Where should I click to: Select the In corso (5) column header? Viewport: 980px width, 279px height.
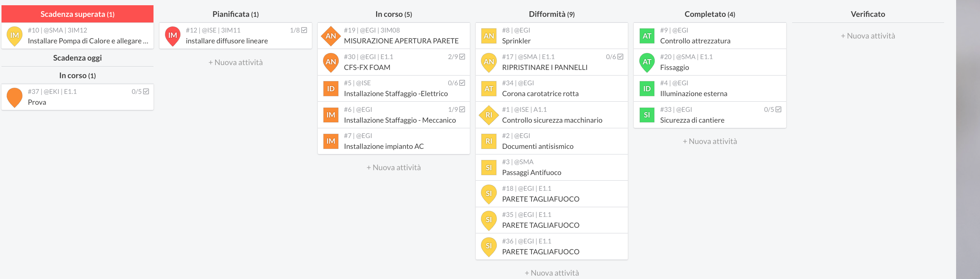394,14
